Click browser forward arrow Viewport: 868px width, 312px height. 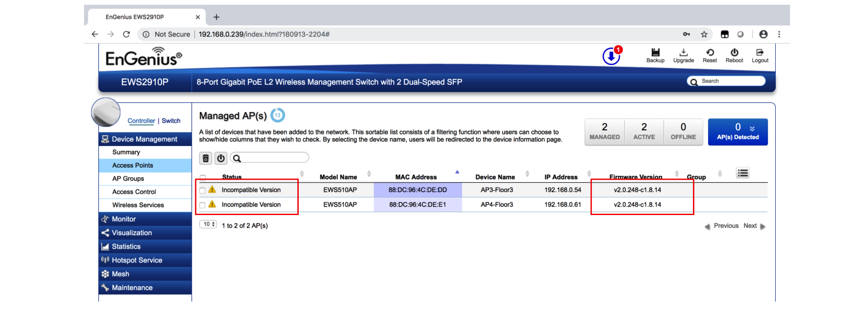(111, 34)
